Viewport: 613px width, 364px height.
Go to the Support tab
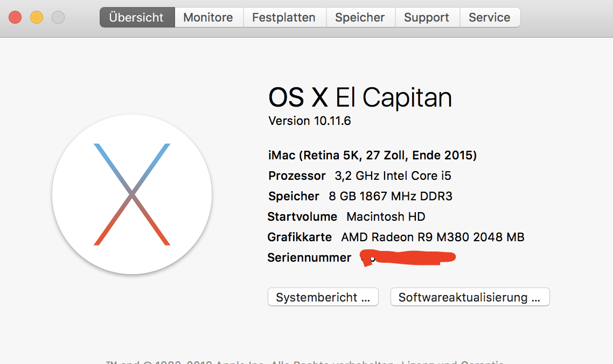pyautogui.click(x=427, y=17)
